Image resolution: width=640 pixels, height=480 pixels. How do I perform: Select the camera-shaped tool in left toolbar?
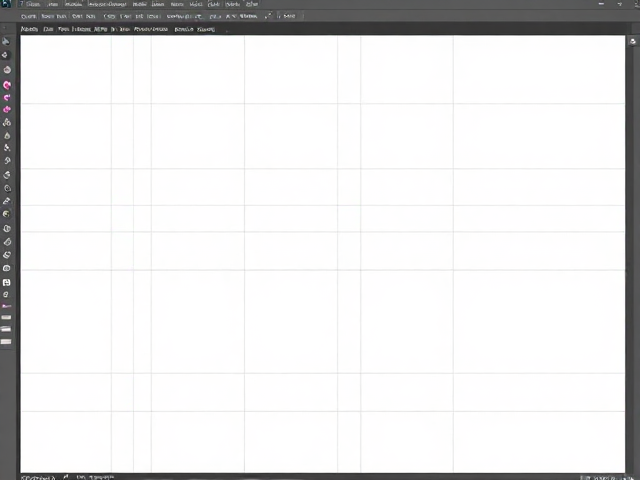point(7,268)
